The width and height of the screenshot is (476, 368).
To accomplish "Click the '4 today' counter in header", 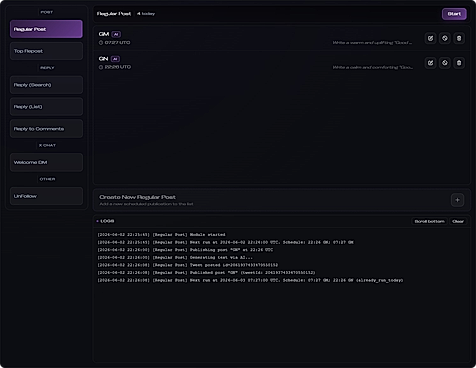I will (x=146, y=14).
